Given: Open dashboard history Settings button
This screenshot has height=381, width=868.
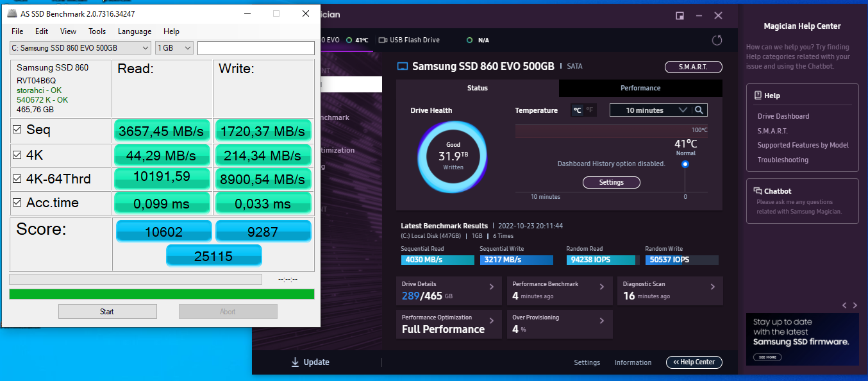Looking at the screenshot, I should click(611, 182).
